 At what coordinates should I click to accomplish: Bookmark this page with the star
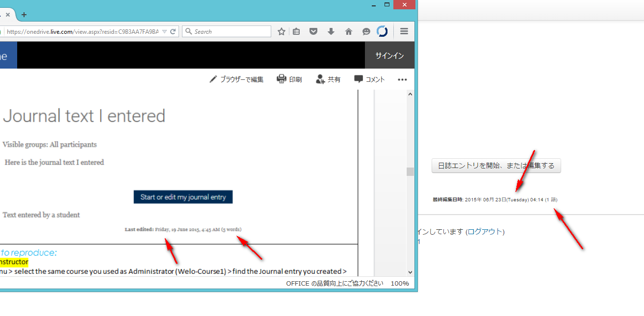(x=282, y=31)
